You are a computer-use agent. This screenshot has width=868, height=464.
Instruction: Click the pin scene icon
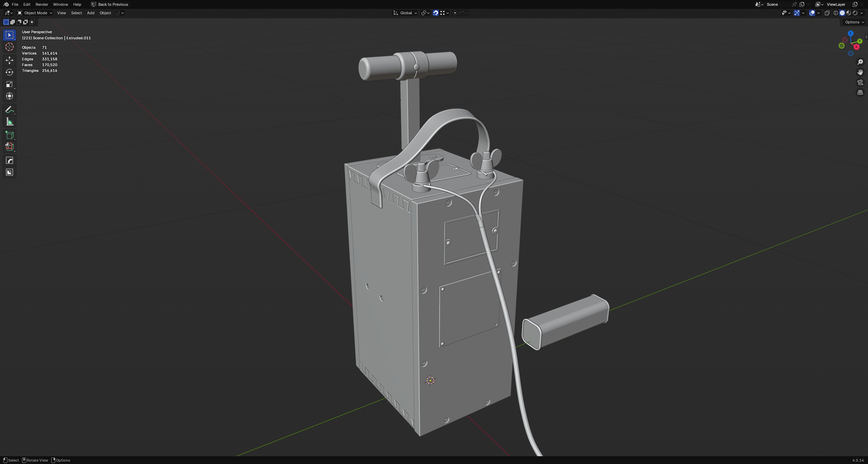click(794, 4)
